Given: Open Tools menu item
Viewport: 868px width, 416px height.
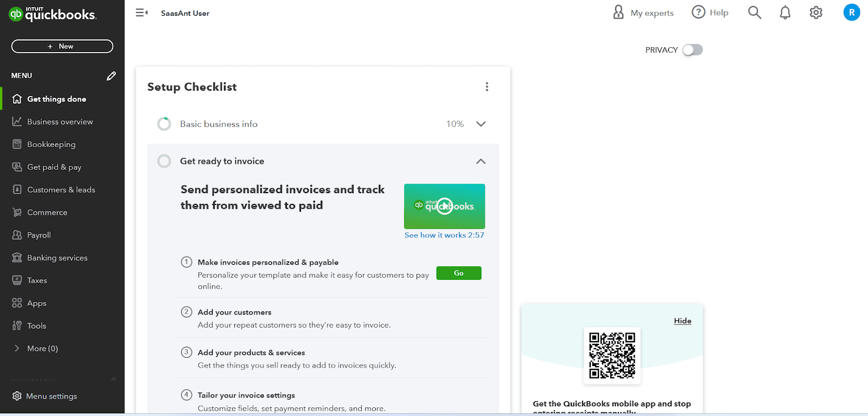Looking at the screenshot, I should click(36, 325).
